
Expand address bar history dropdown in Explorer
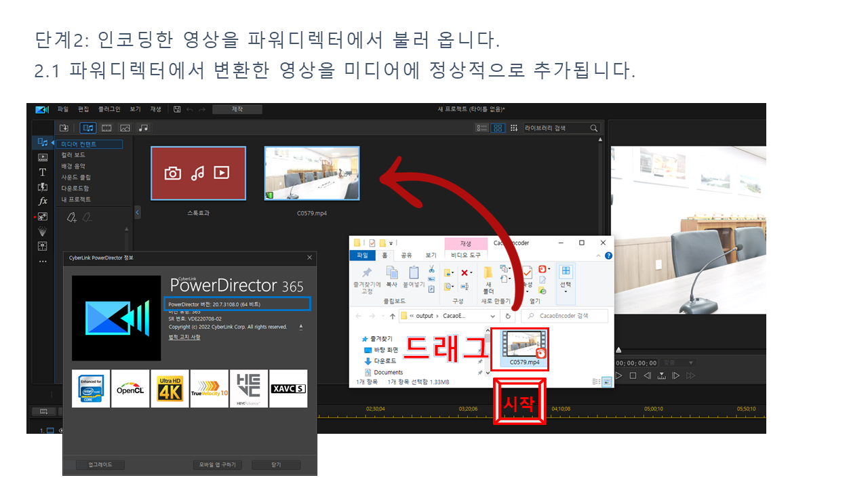tap(492, 316)
